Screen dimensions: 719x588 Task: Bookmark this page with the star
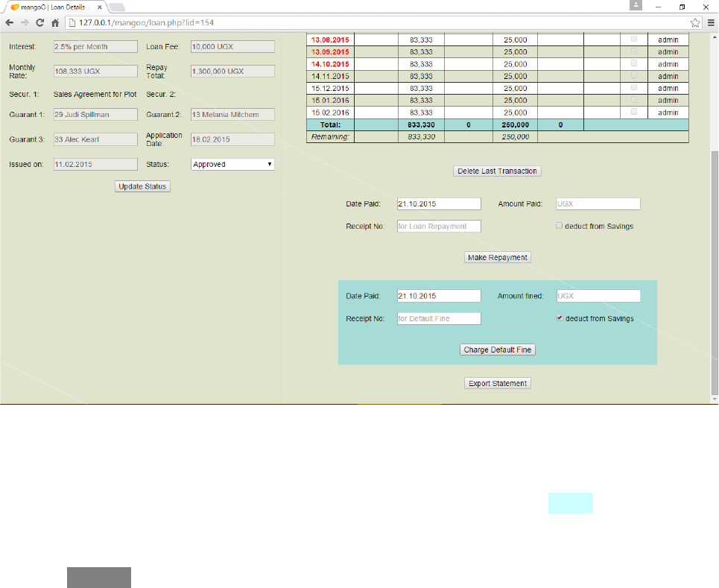tap(695, 22)
